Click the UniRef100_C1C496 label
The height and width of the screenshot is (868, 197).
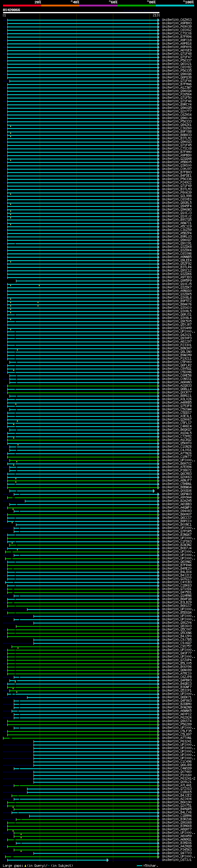[177, 761]
